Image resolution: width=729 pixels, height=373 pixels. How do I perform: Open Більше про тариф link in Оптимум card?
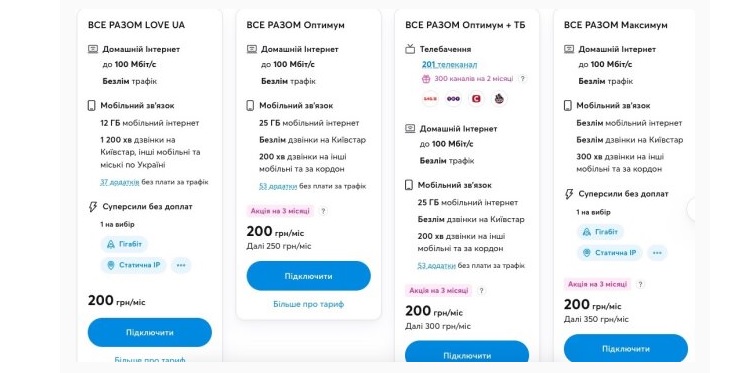tap(309, 304)
